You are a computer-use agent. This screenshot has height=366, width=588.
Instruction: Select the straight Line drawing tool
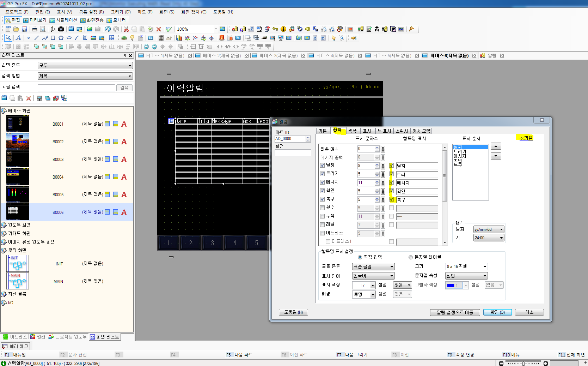pos(37,38)
